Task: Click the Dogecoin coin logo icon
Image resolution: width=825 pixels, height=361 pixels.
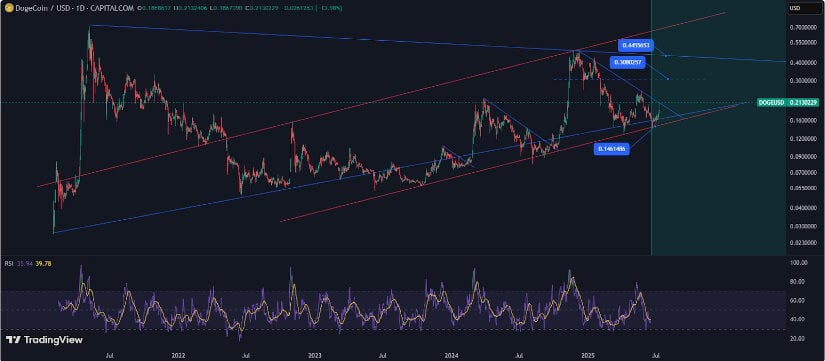Action: [8, 8]
